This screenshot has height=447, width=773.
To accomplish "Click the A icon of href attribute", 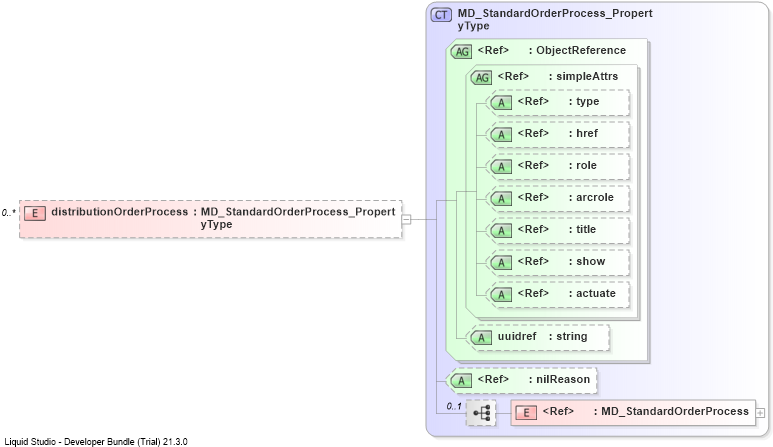I will (x=501, y=135).
